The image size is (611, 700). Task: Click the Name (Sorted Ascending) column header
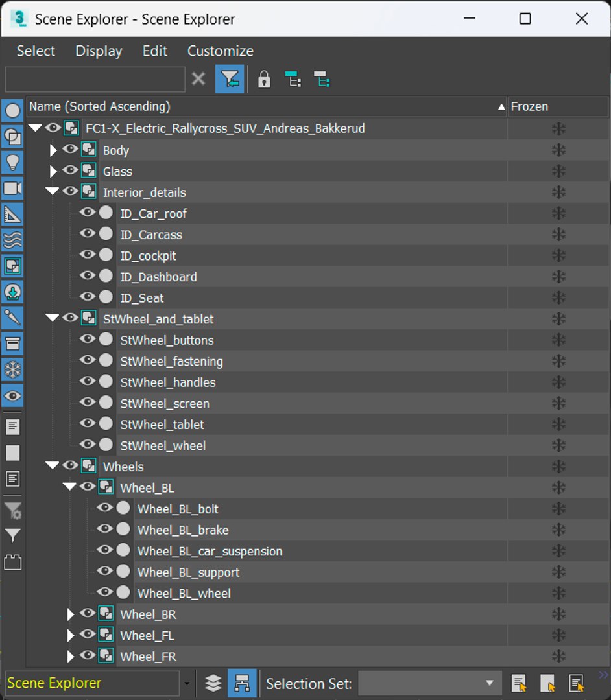pos(267,107)
